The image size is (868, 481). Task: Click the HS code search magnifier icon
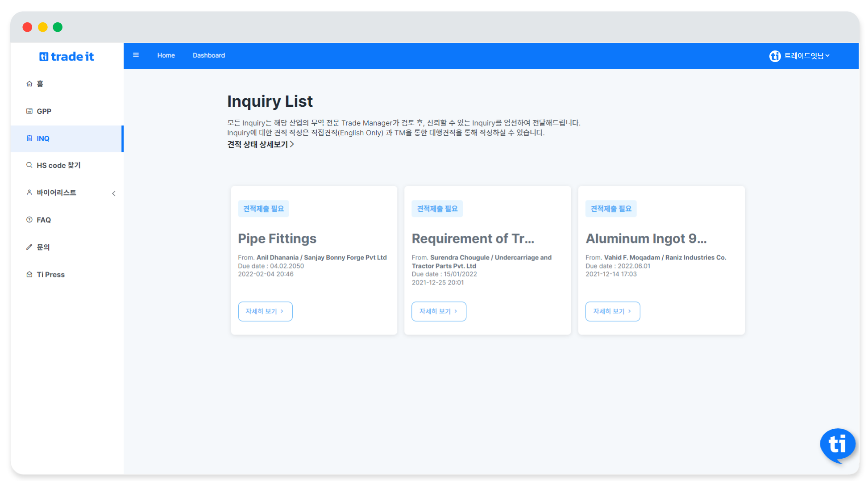pos(29,165)
